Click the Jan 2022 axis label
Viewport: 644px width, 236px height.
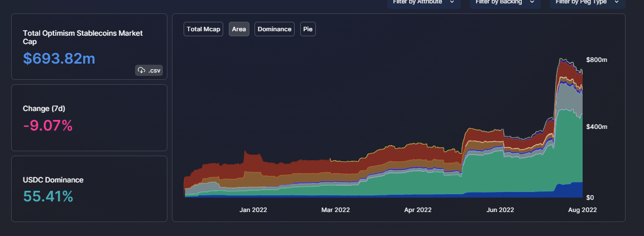pos(253,210)
